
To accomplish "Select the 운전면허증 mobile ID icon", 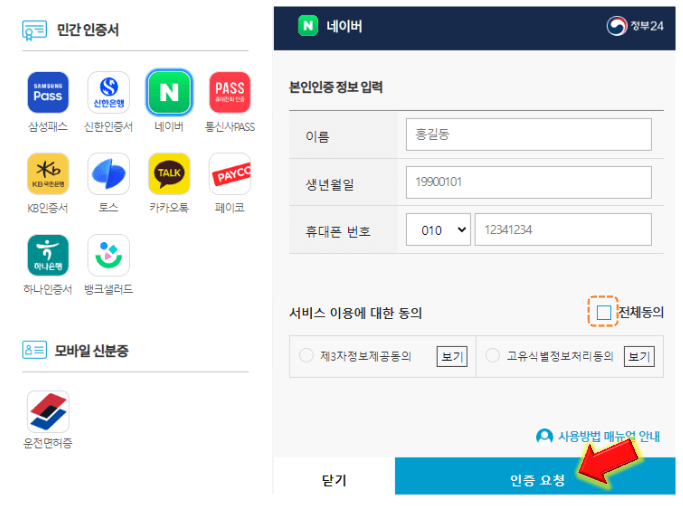I will click(48, 411).
